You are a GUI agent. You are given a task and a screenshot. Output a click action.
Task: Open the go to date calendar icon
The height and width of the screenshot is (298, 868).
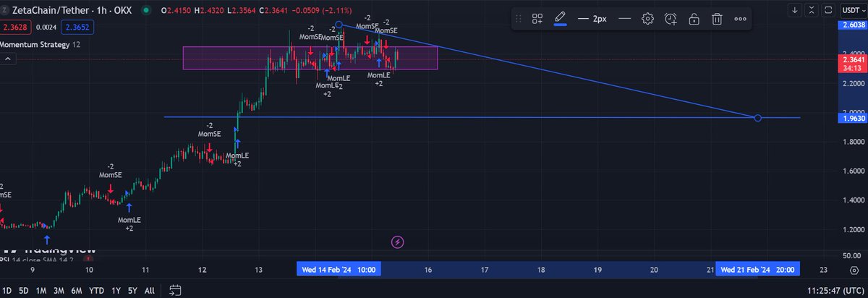point(175,290)
